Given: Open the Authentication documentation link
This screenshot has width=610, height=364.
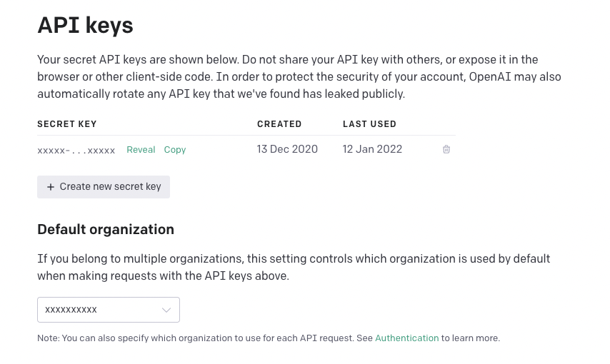Looking at the screenshot, I should pos(406,338).
